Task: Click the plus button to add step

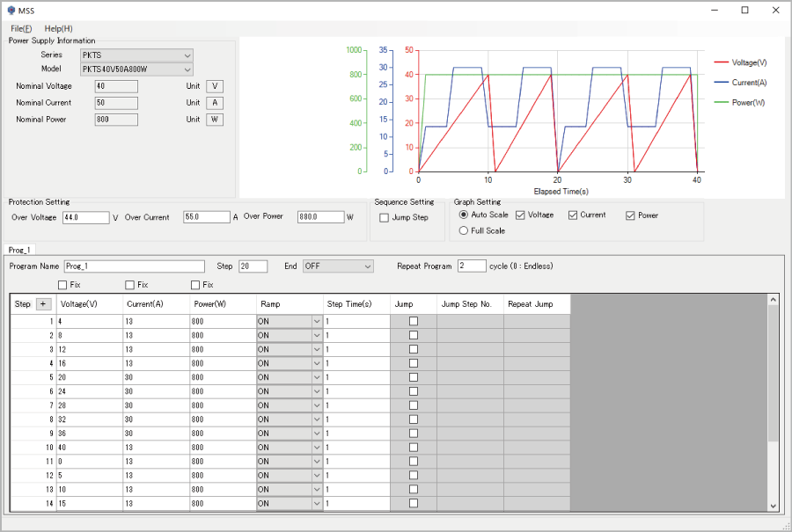Action: 44,304
